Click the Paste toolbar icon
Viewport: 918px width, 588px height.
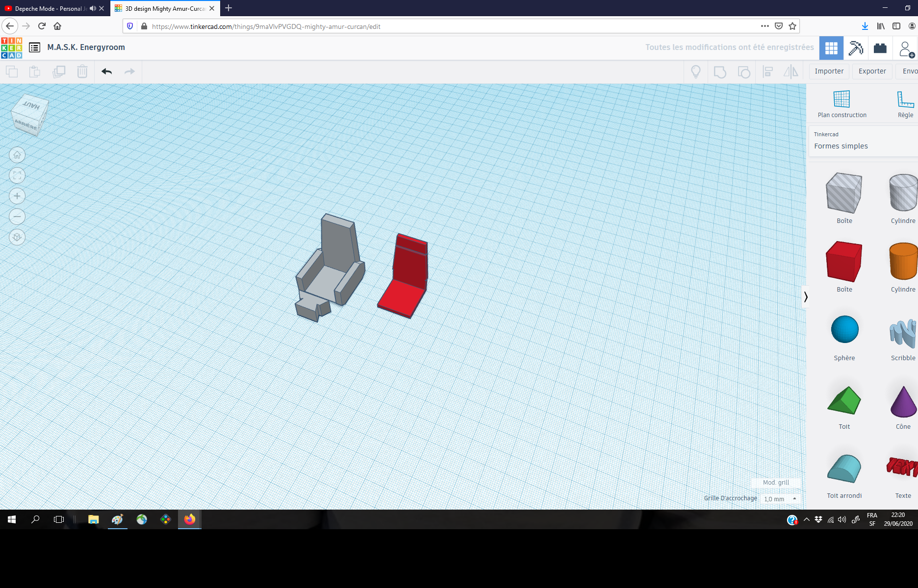35,72
